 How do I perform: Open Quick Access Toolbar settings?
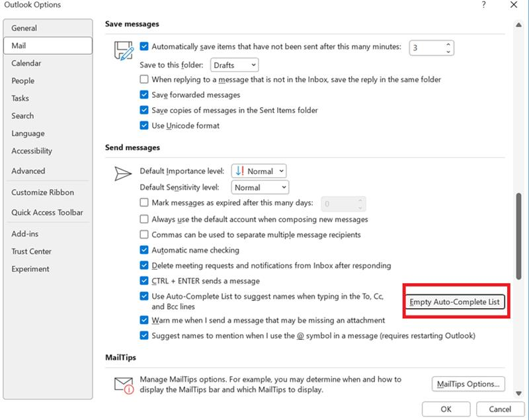coord(48,212)
